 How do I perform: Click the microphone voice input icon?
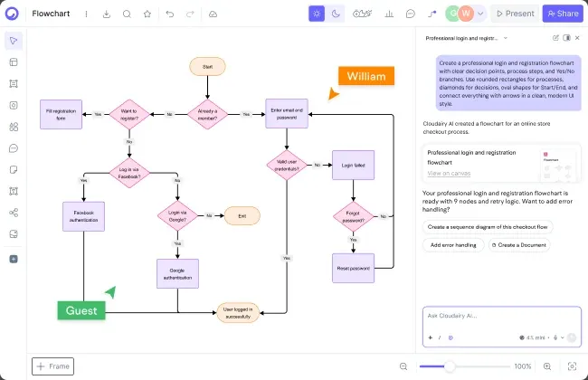[x=555, y=337]
